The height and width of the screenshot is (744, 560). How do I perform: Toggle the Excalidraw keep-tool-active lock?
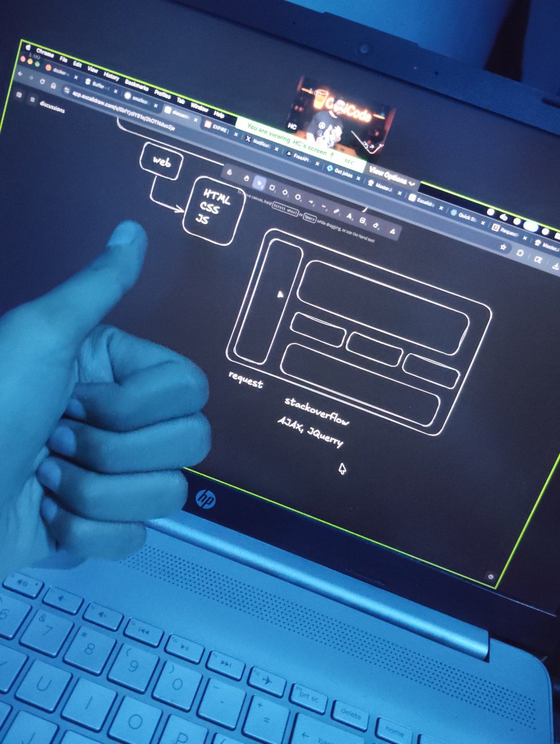[229, 172]
